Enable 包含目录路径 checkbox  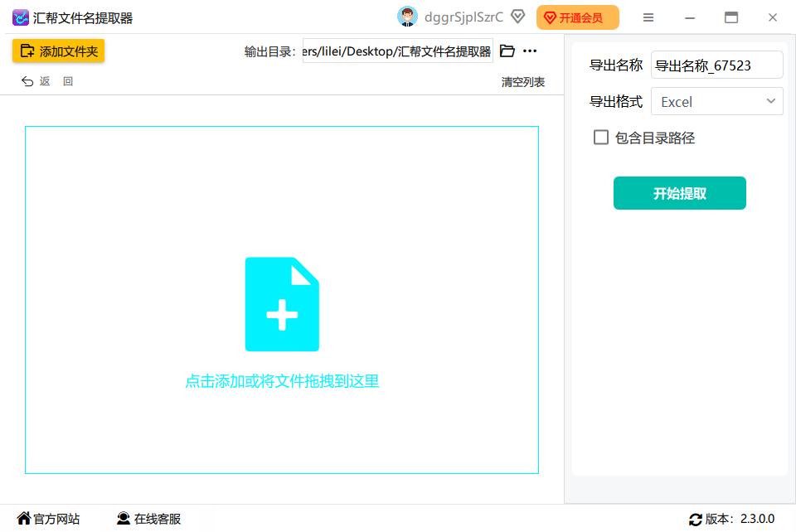pyautogui.click(x=600, y=138)
